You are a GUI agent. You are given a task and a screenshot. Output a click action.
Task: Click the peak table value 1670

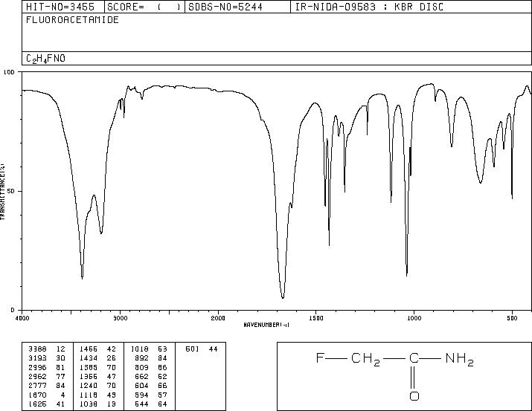pos(37,395)
